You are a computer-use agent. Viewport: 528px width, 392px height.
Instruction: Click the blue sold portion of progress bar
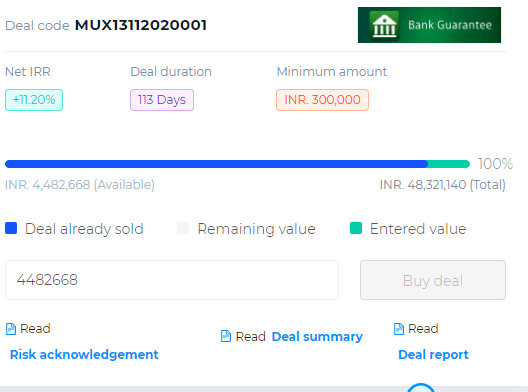tap(217, 164)
